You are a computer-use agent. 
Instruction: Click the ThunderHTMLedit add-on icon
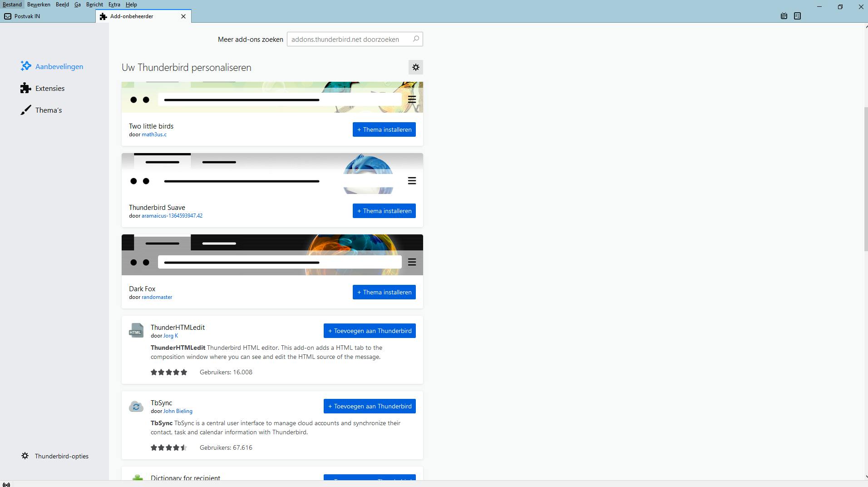pos(136,331)
